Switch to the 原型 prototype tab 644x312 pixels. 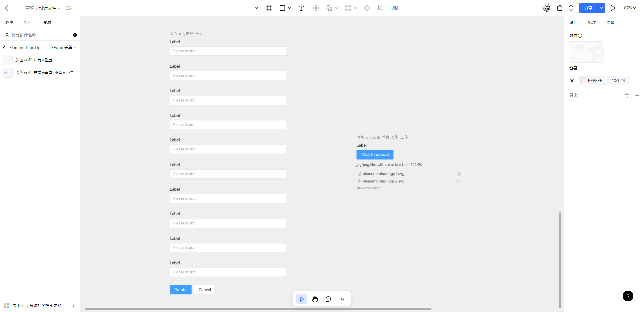(610, 23)
